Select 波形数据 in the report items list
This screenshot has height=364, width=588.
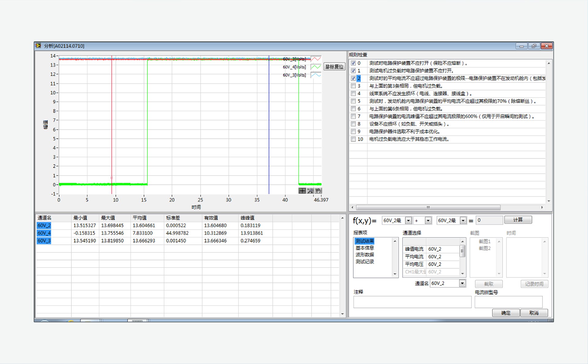[x=365, y=255]
